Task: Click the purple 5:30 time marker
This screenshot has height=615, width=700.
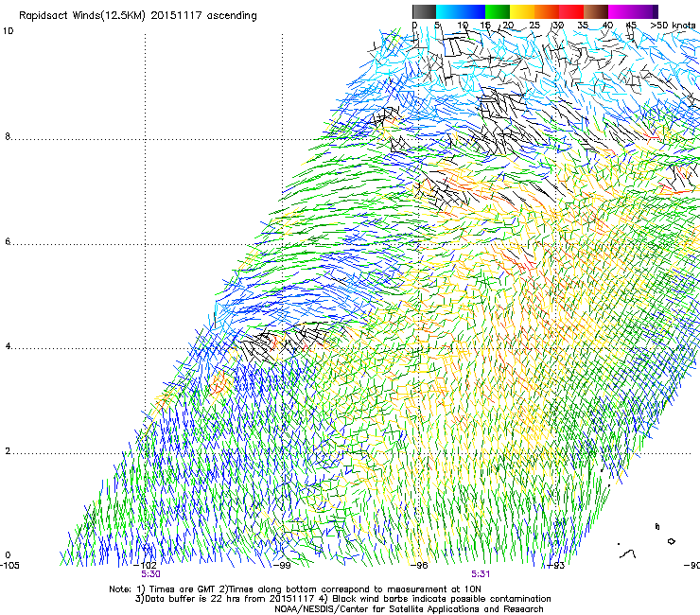Action: [x=151, y=574]
